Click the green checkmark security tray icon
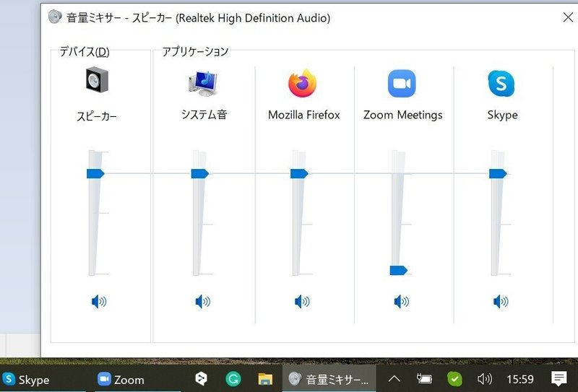The height and width of the screenshot is (392, 578). [454, 379]
